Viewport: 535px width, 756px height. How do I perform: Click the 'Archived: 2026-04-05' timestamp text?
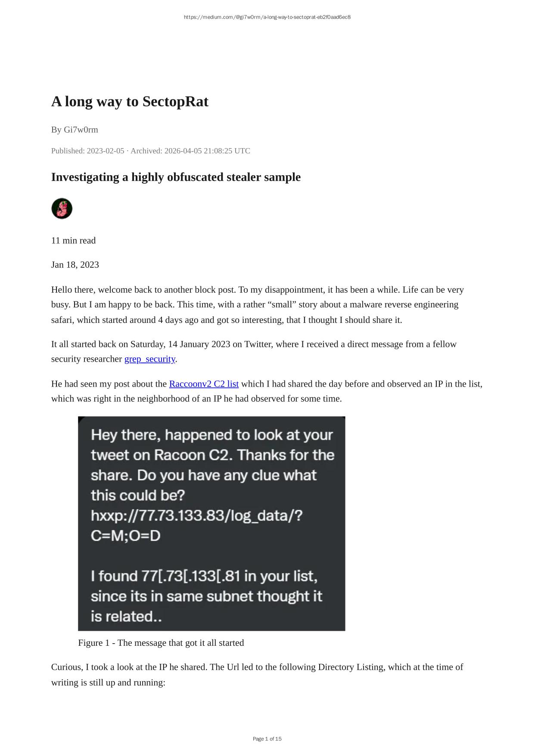[x=190, y=151]
